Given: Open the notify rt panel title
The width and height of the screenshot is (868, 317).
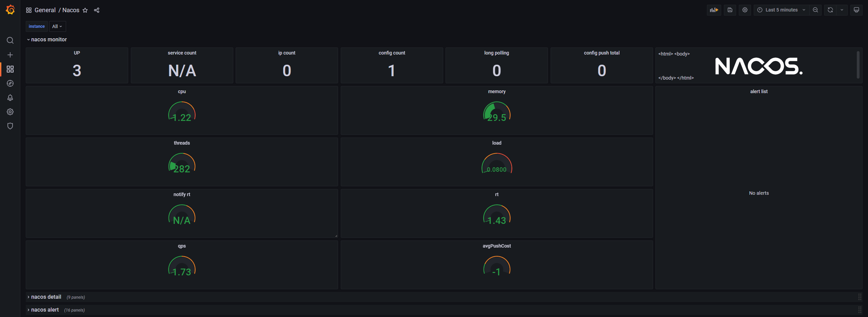Looking at the screenshot, I should [x=182, y=194].
